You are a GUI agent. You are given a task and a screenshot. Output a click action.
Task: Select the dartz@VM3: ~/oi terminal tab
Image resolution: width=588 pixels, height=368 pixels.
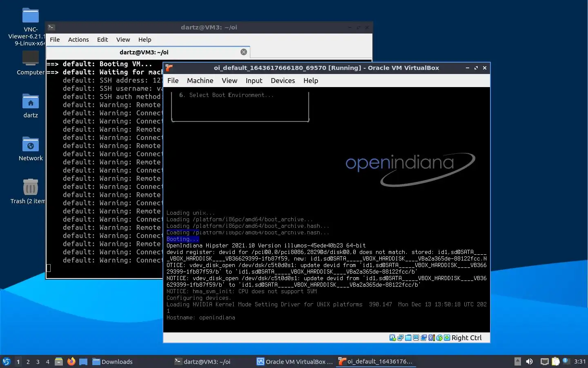coord(148,52)
